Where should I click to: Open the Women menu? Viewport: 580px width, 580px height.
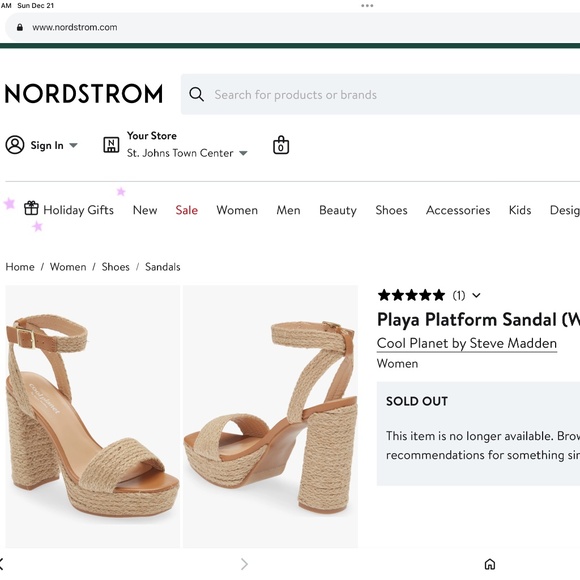237,210
